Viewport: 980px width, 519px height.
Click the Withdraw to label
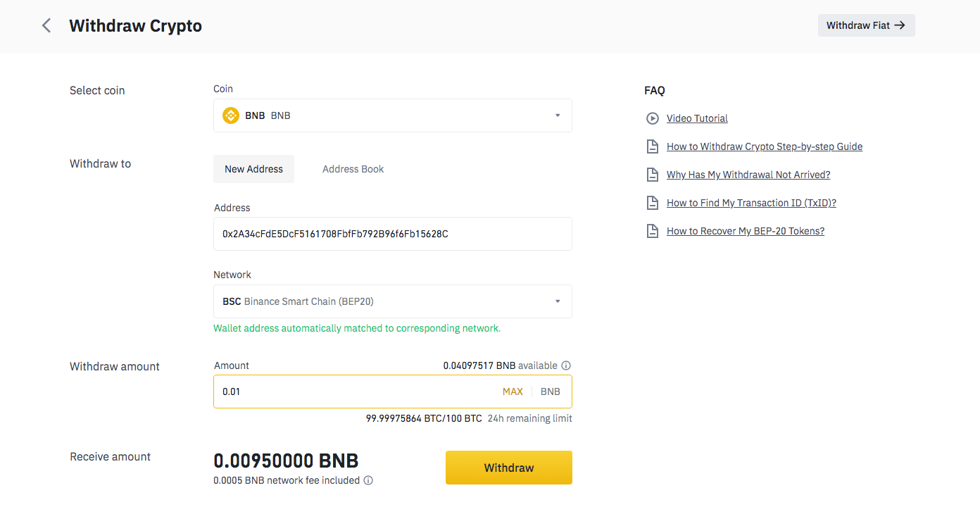coord(100,163)
